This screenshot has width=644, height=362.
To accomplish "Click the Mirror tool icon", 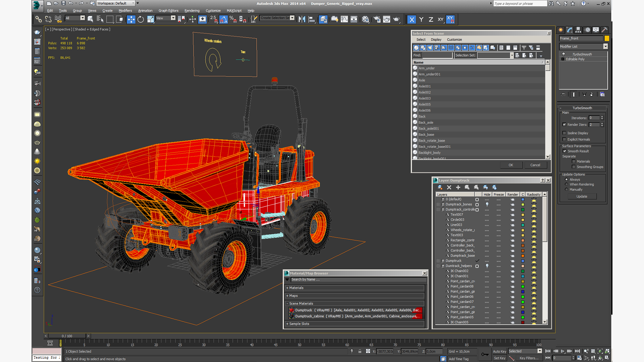I will [x=302, y=19].
